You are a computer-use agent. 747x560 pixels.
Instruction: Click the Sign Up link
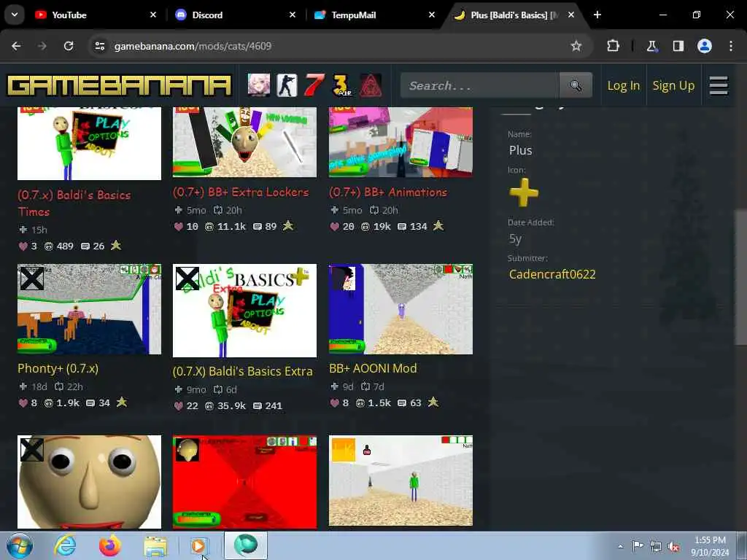[x=673, y=86]
